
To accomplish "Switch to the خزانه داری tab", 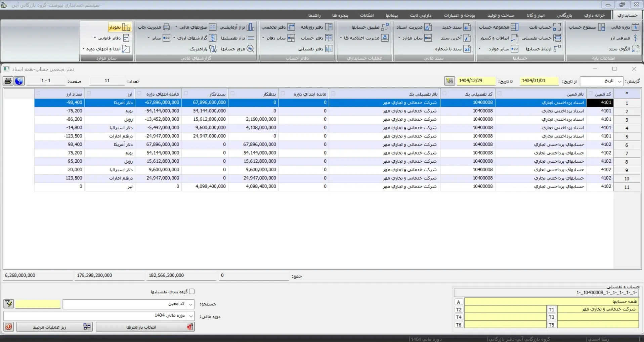I will pyautogui.click(x=594, y=15).
